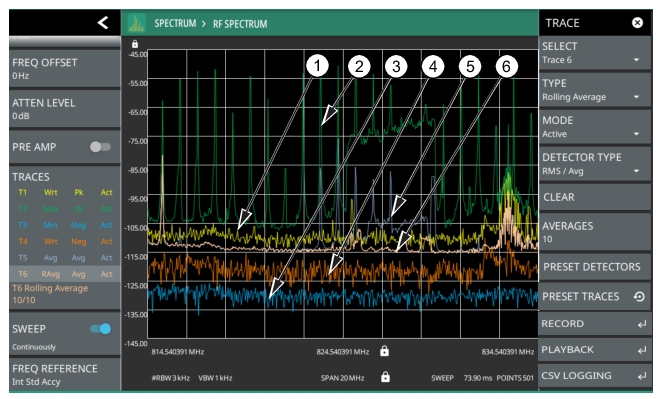Image resolution: width=662 pixels, height=399 pixels.
Task: Click the spectrum analyzer icon in header
Action: click(x=136, y=23)
